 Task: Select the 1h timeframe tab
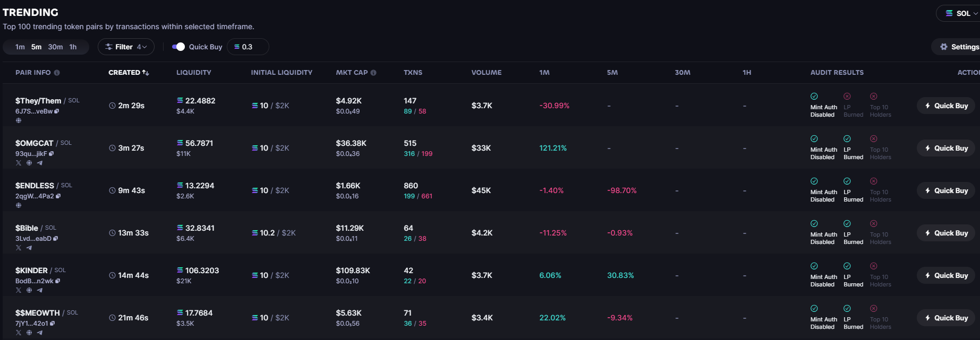(73, 47)
